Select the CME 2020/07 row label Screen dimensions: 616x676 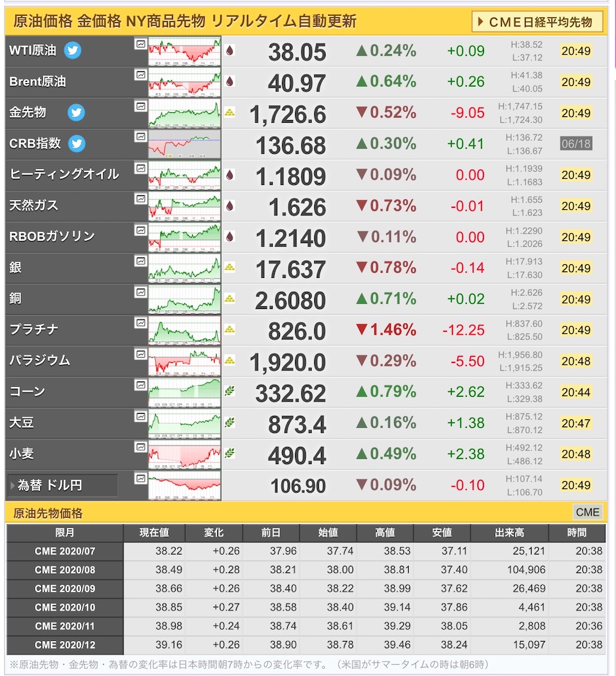65,551
